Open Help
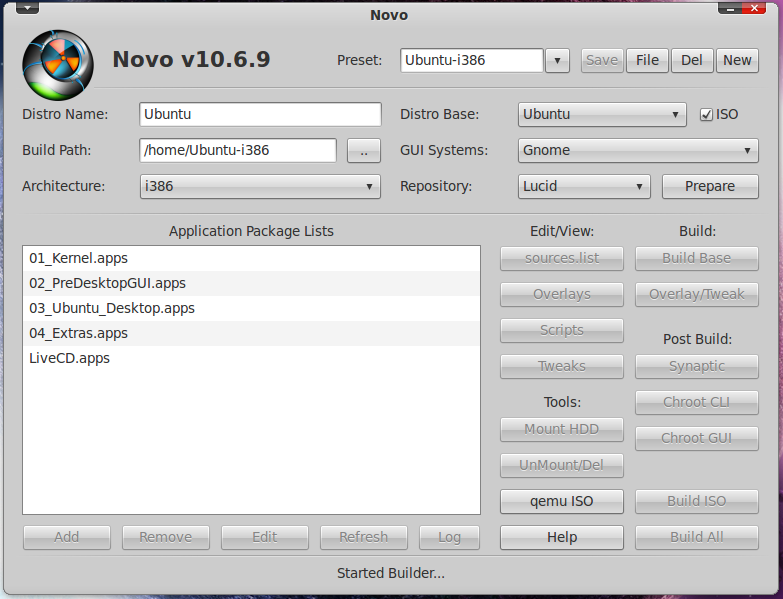Image resolution: width=783 pixels, height=599 pixels. point(562,538)
